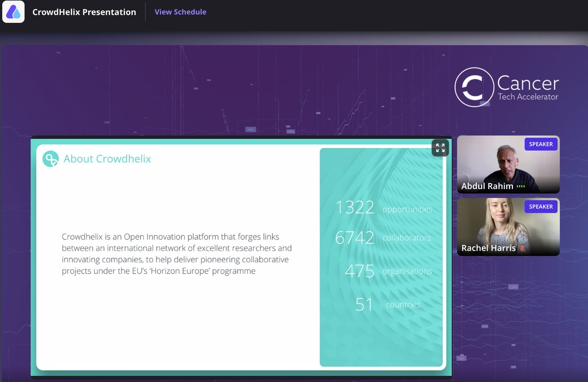Click the '1322' opportunities figure
Image resolution: width=588 pixels, height=382 pixels.
[355, 208]
